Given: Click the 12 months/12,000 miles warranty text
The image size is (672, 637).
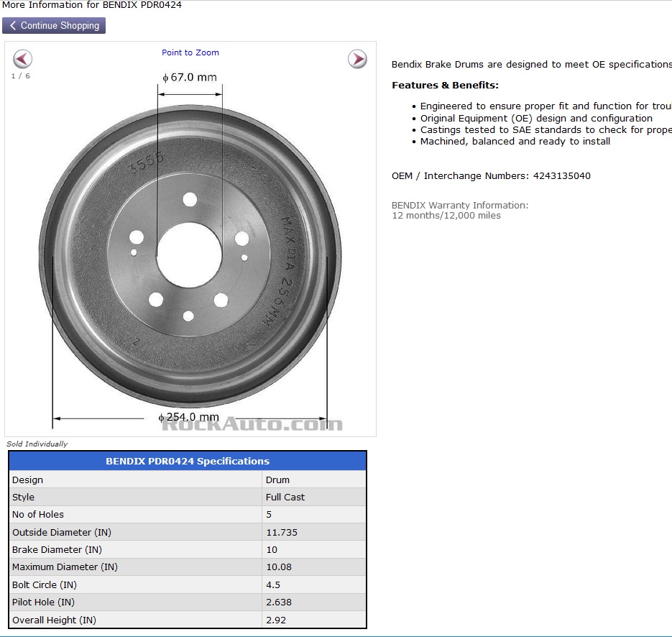Looking at the screenshot, I should coord(446,216).
